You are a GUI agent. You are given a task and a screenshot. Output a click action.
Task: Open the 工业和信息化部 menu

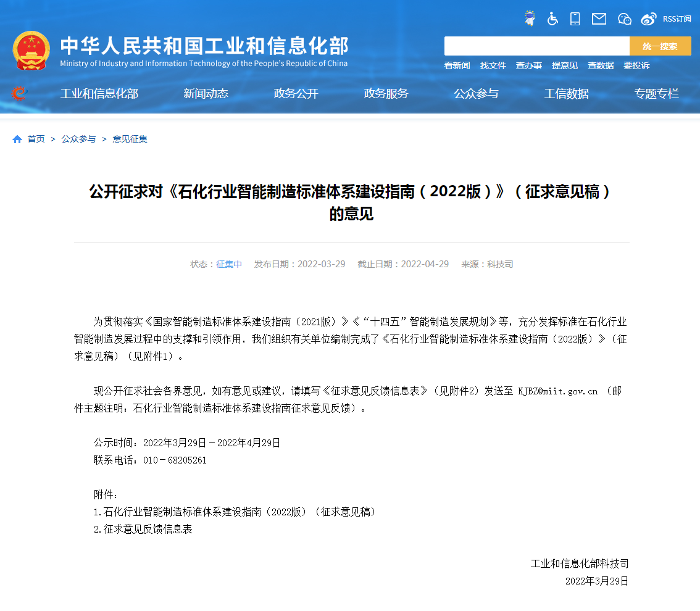pos(99,93)
